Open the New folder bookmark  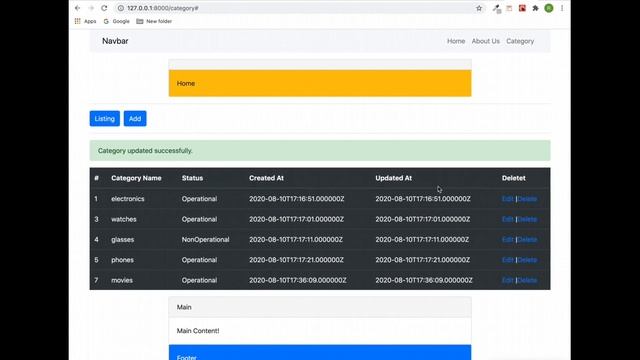coord(154,21)
